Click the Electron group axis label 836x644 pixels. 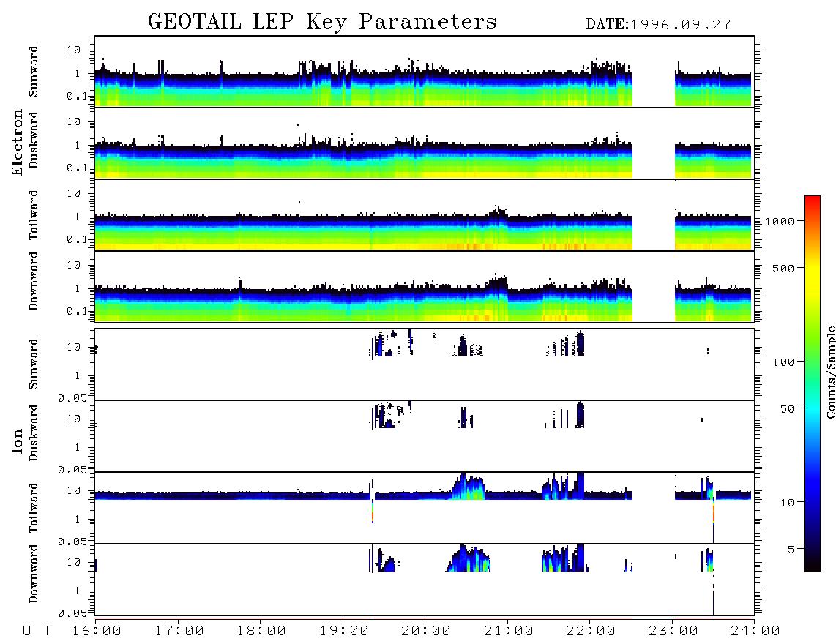click(x=18, y=142)
